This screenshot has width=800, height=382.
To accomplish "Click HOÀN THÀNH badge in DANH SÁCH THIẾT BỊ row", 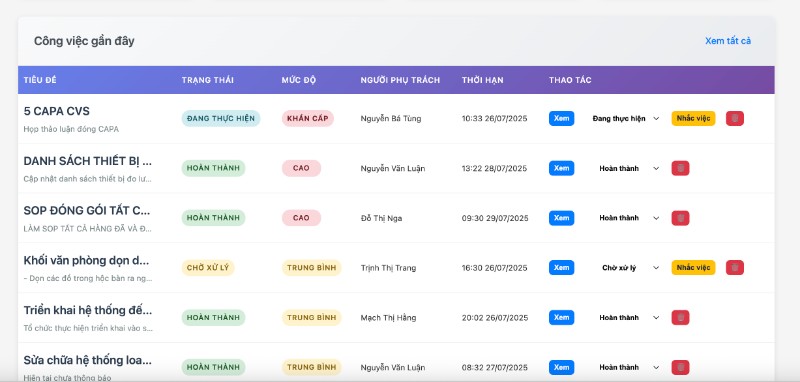I will (213, 168).
